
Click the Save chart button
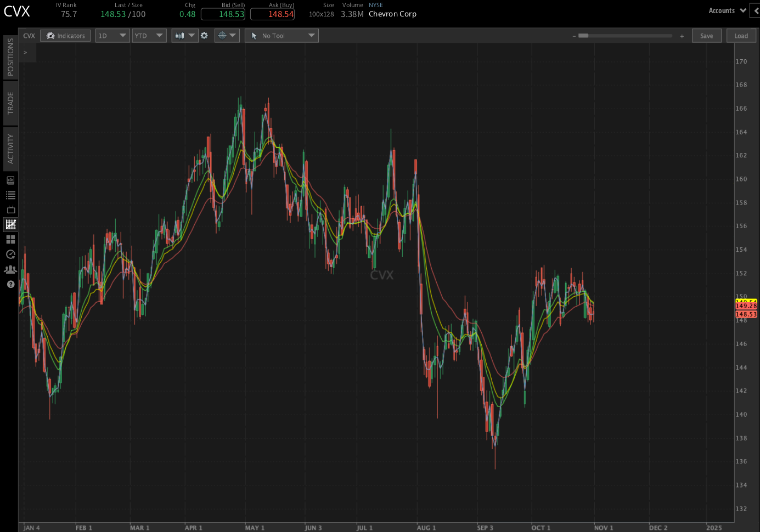point(706,36)
